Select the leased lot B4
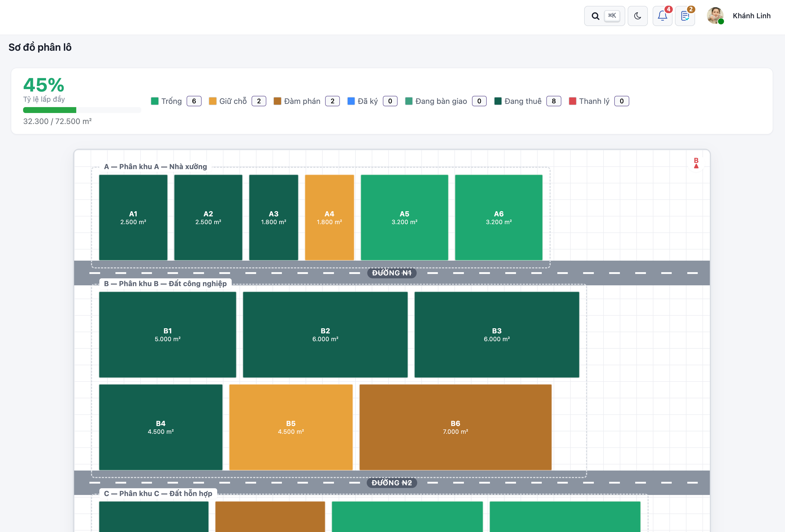 click(x=161, y=427)
